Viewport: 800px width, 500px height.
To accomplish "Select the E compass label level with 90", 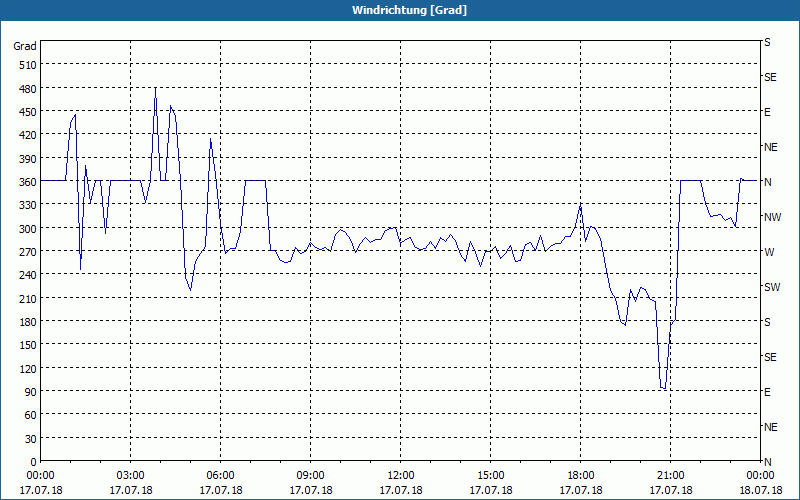I will (x=767, y=392).
